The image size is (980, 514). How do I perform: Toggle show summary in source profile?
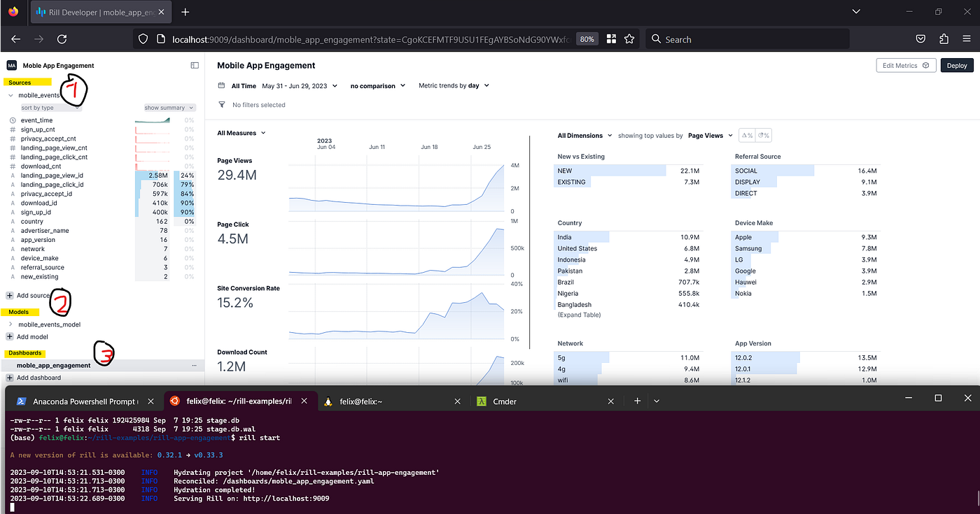(x=169, y=108)
